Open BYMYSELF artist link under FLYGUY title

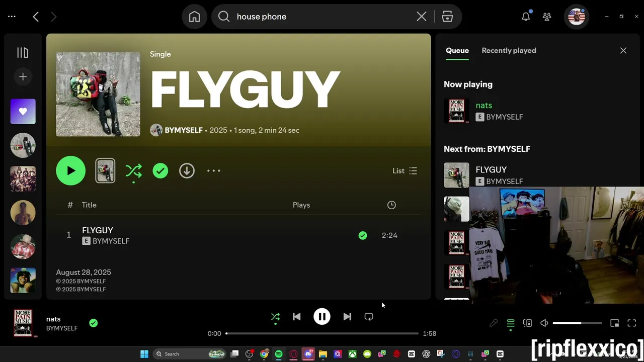click(x=184, y=130)
